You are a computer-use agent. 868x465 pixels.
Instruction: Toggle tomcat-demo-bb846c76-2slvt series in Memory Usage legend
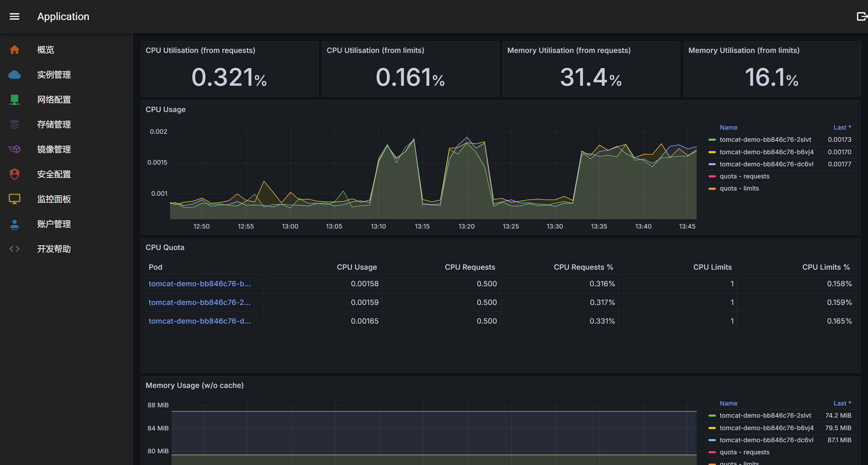pyautogui.click(x=765, y=416)
